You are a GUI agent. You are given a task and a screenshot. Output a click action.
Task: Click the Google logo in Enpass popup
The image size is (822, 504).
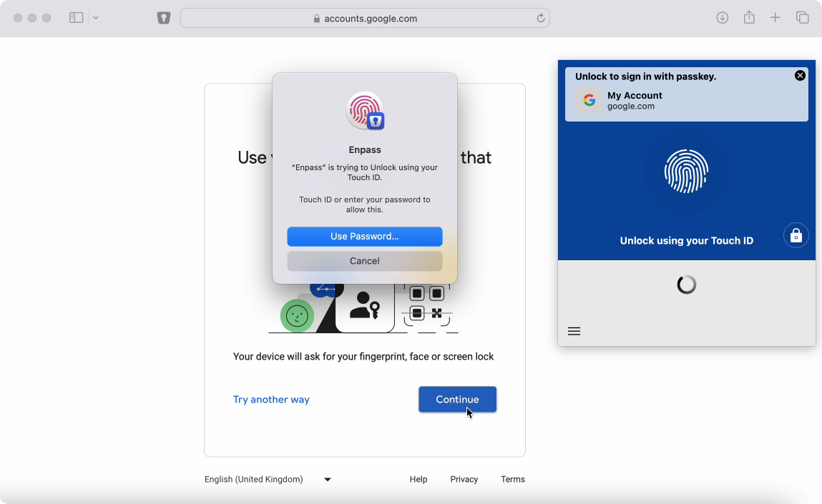click(x=589, y=100)
